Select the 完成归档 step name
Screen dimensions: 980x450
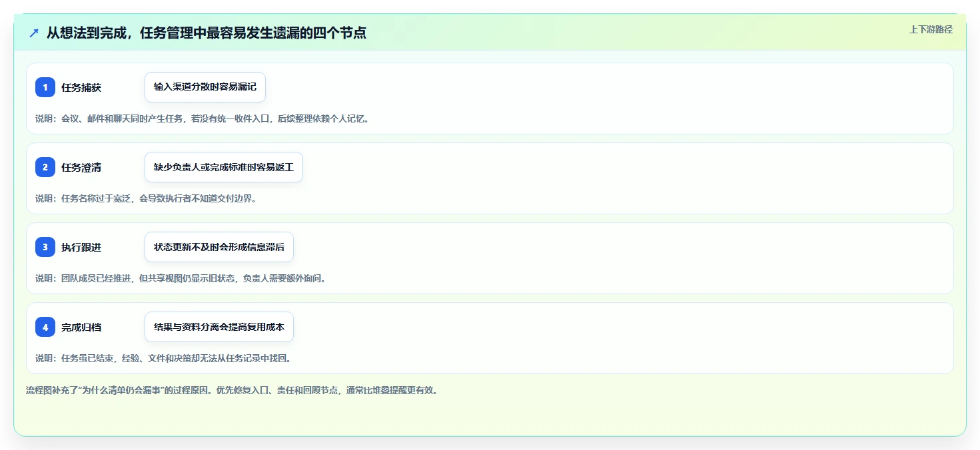coord(81,328)
